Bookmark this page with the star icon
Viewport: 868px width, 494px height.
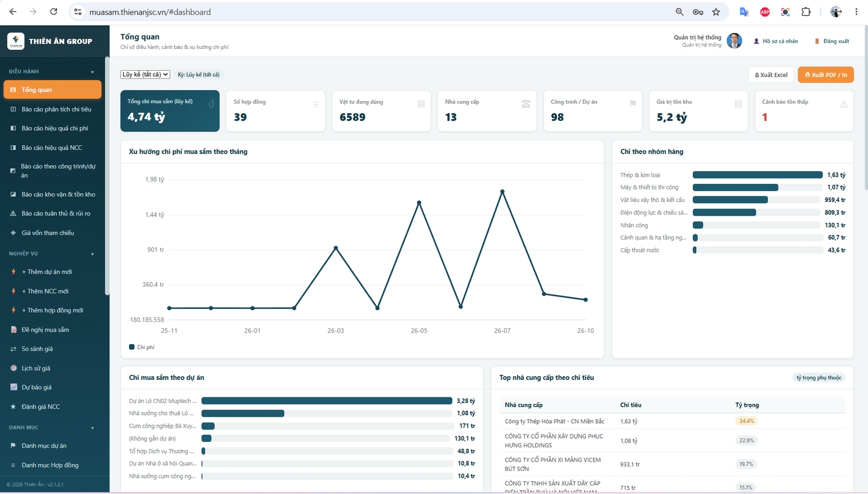[716, 12]
